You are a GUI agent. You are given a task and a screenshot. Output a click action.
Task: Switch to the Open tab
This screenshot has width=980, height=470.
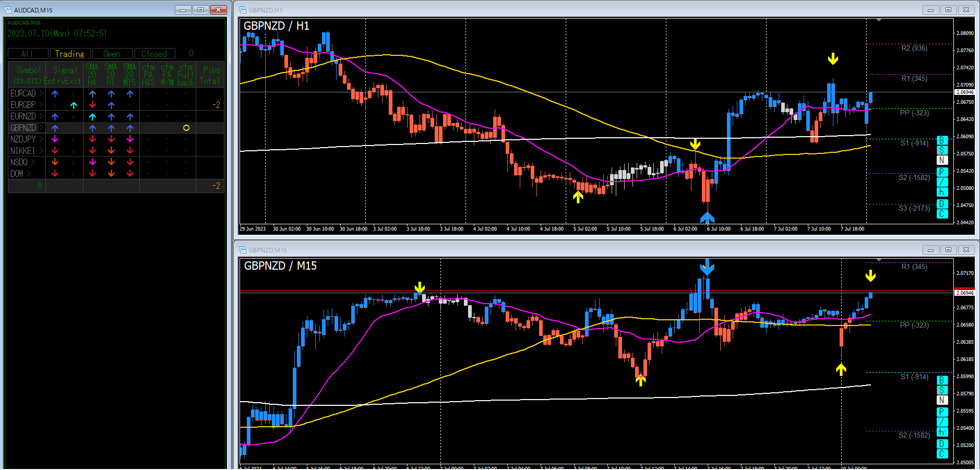click(112, 54)
